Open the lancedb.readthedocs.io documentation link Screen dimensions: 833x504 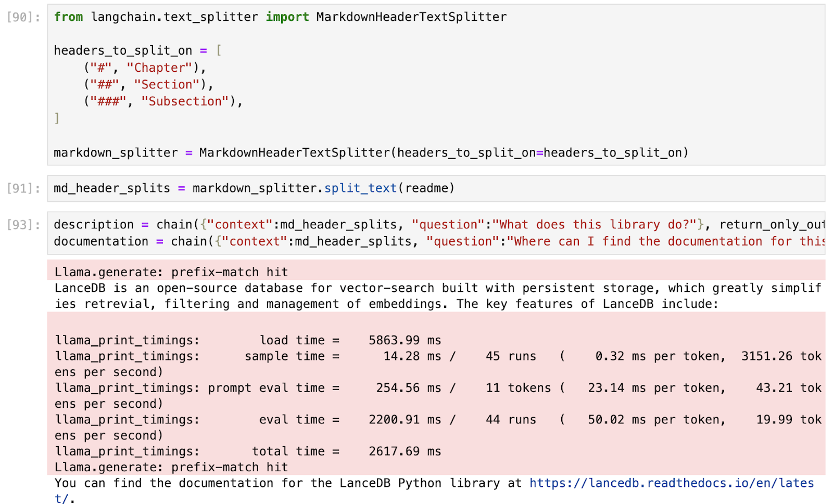671,483
